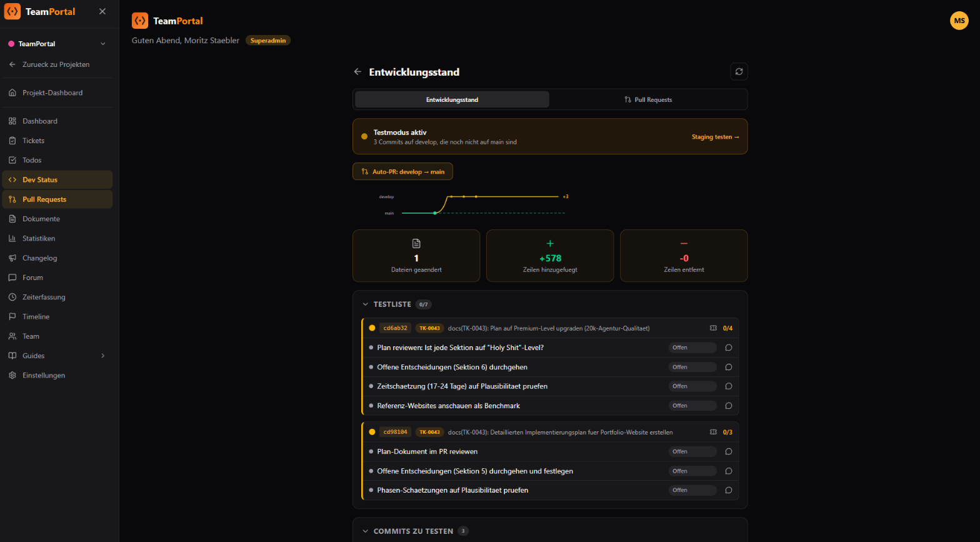Open comment bubble for Plan reviewen task

(728, 348)
